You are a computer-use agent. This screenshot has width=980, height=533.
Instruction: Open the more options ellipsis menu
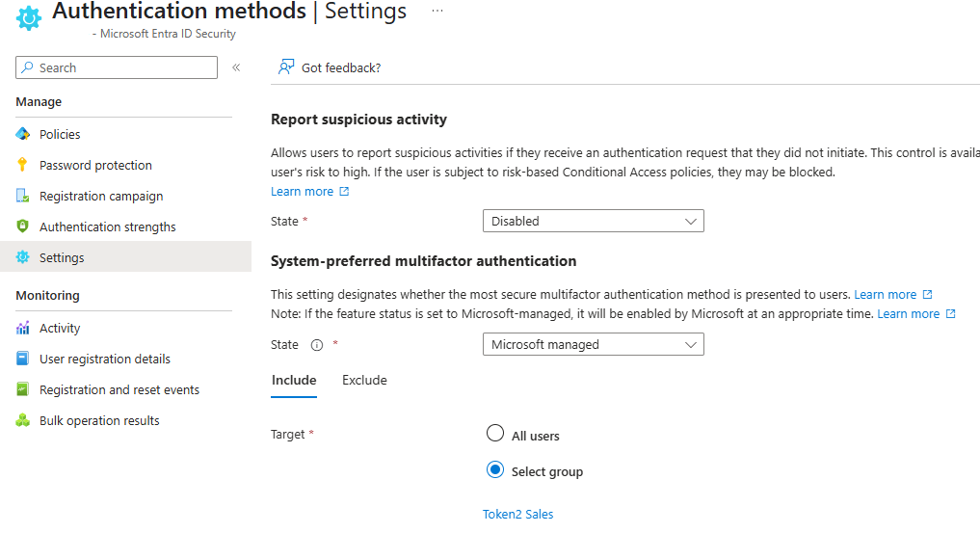click(x=437, y=11)
